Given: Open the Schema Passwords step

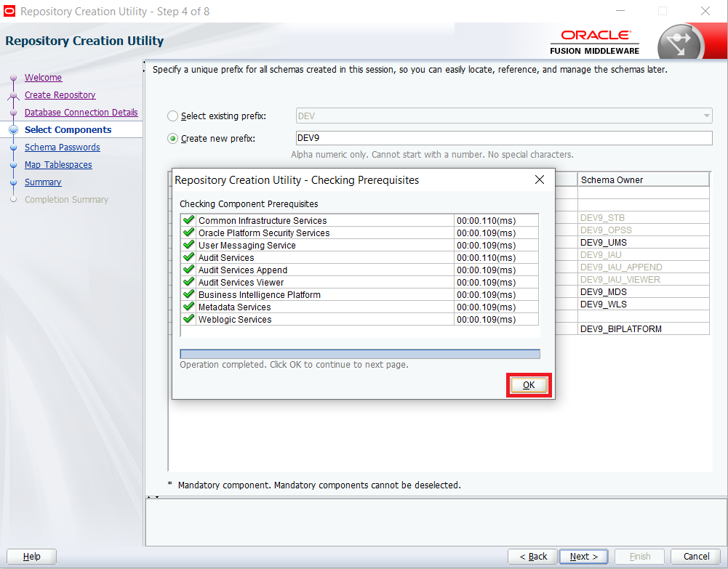Looking at the screenshot, I should [x=63, y=148].
